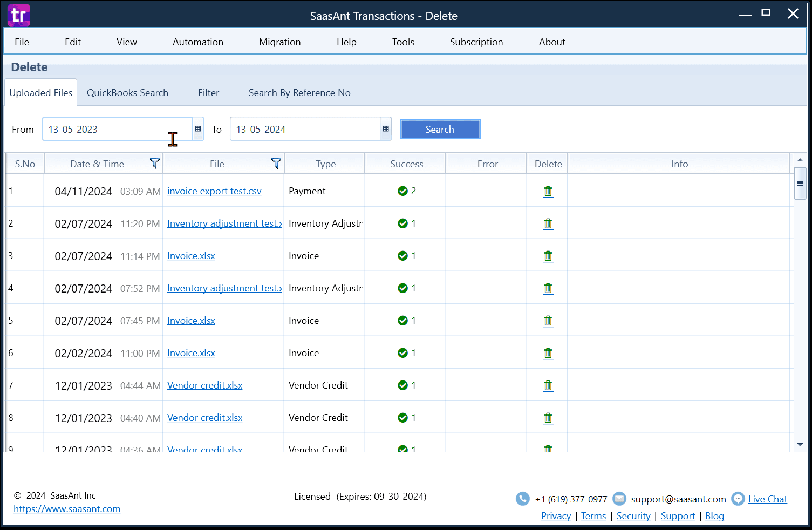
Task: Click the To date input field
Action: coord(305,129)
